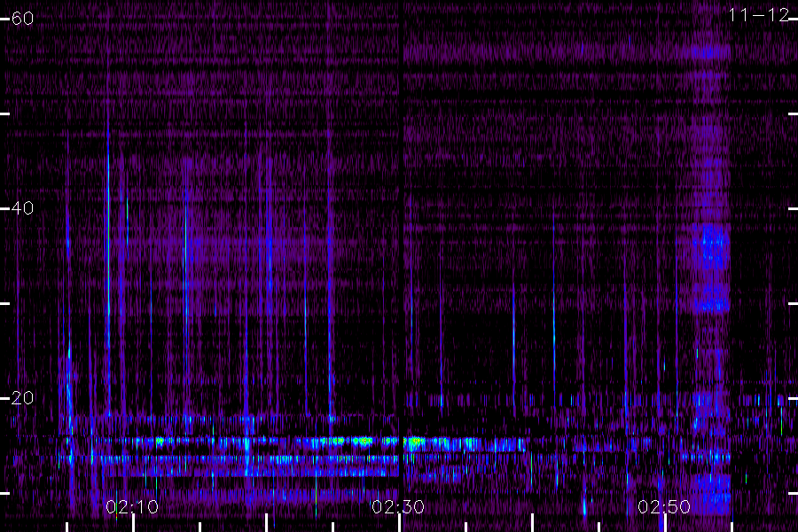Click the 02:30 time axis label
798x532 pixels.
(x=398, y=507)
